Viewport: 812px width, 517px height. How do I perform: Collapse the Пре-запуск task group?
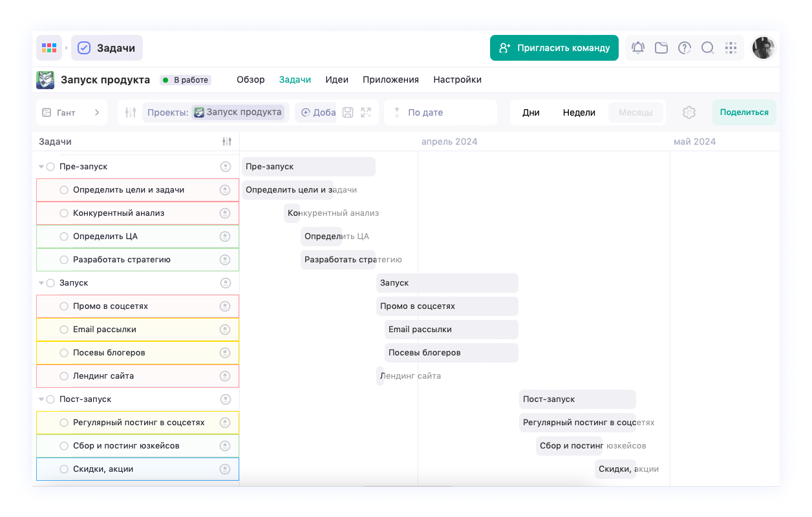tap(41, 167)
